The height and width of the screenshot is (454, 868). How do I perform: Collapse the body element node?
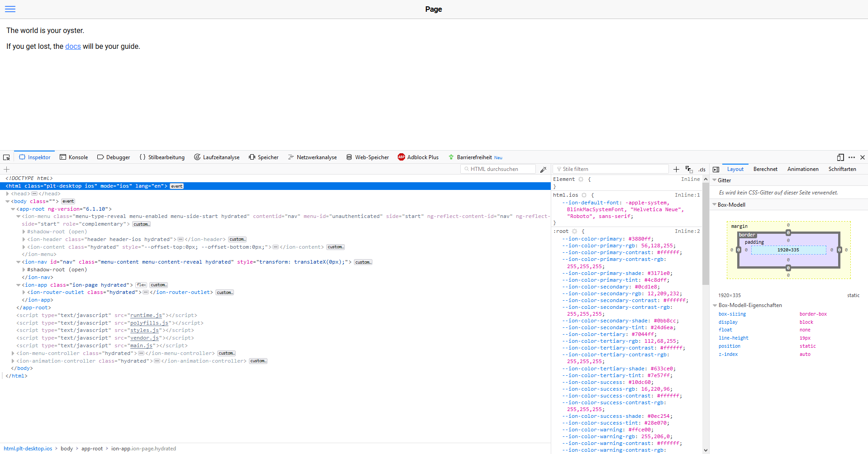[8, 201]
